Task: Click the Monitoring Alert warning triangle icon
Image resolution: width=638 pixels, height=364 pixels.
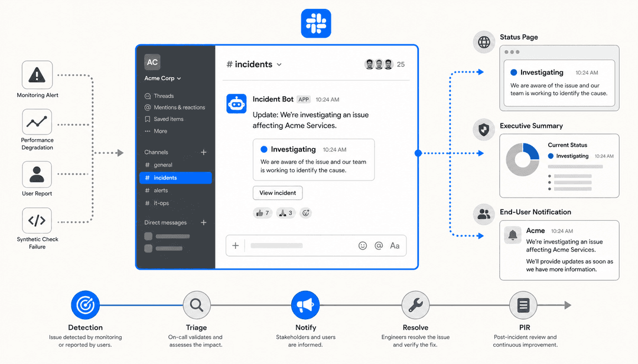Action: click(x=37, y=75)
